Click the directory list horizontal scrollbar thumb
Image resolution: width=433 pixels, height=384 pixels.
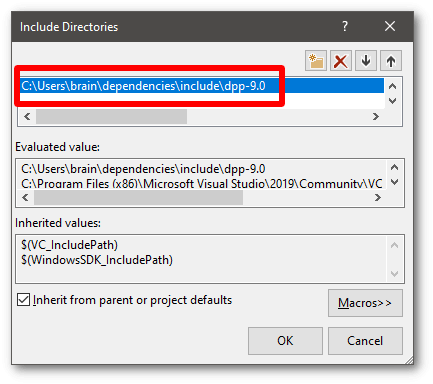111,116
